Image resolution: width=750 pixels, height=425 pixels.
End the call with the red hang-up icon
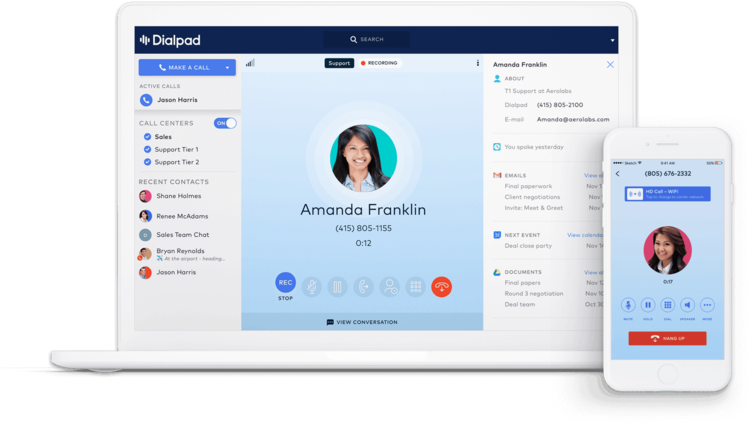(x=442, y=287)
